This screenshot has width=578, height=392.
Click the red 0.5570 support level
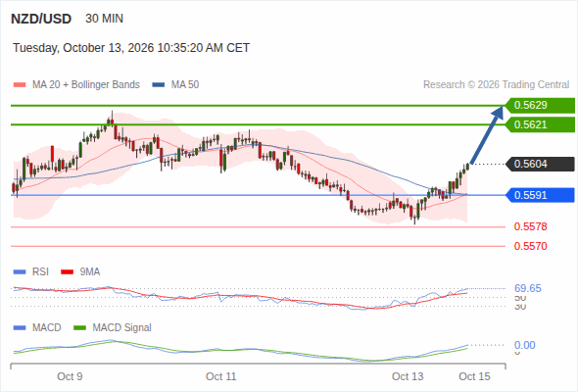click(x=530, y=246)
